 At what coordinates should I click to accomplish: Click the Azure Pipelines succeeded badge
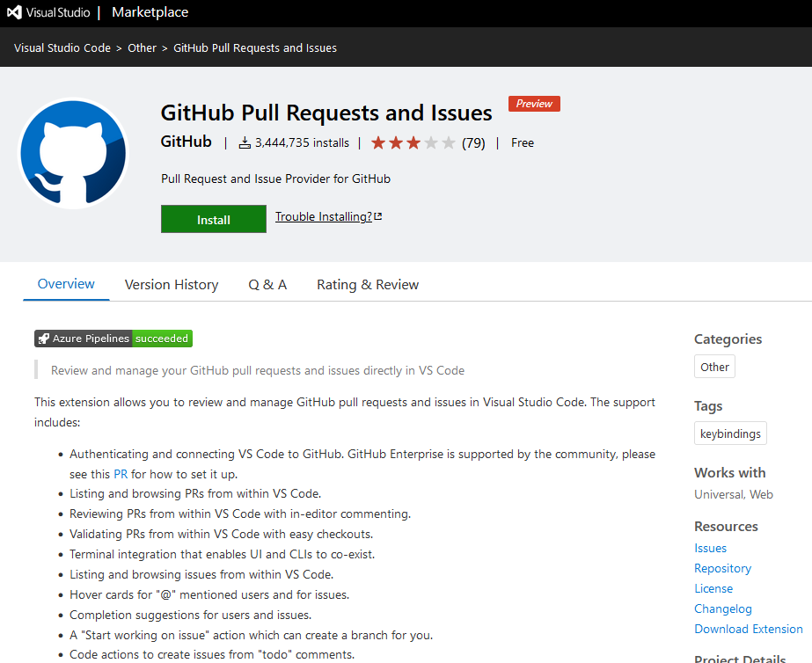pyautogui.click(x=113, y=339)
